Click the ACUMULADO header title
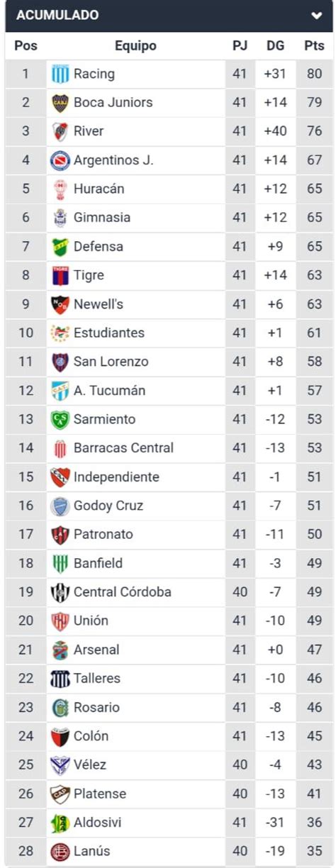 pyautogui.click(x=58, y=15)
